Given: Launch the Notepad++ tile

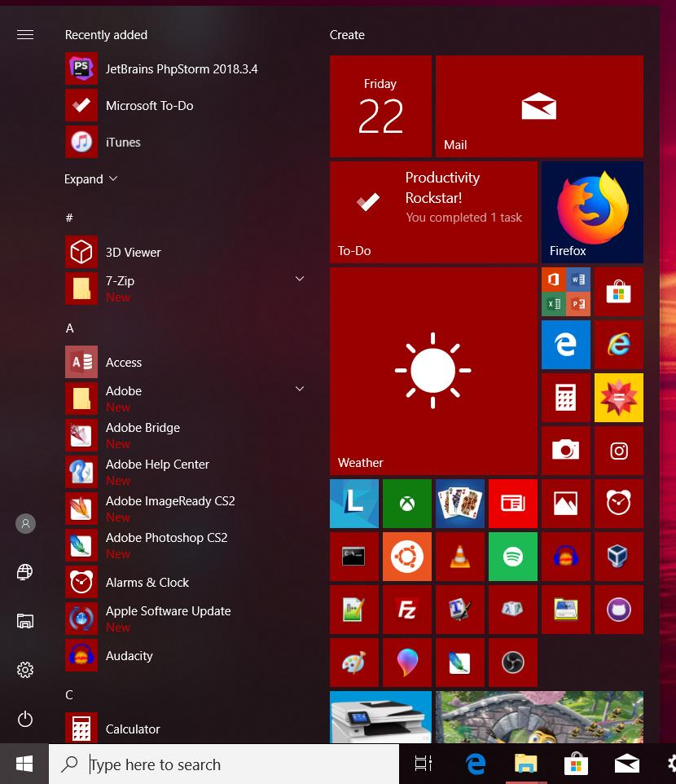Looking at the screenshot, I should coord(353,610).
